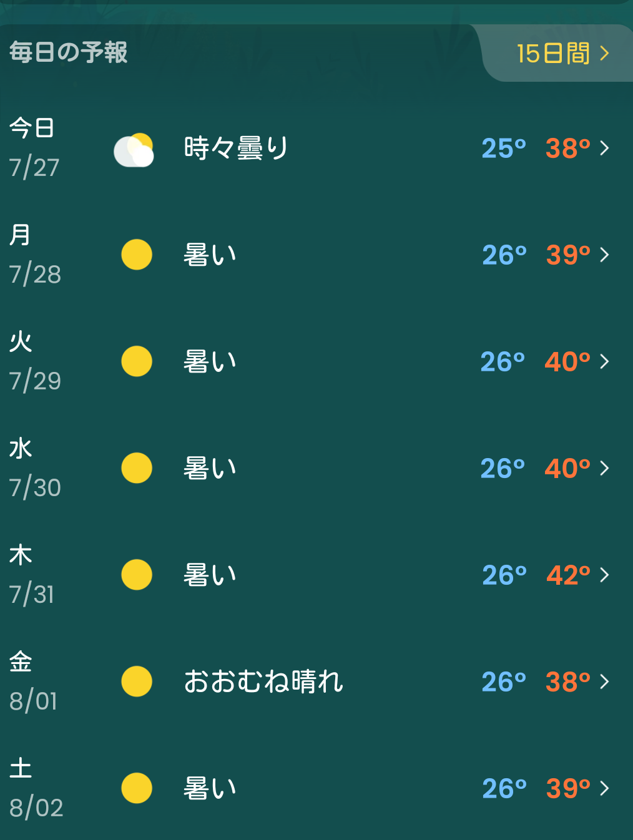Select the 水 7/30 date label
This screenshot has height=840, width=633.
(35, 468)
